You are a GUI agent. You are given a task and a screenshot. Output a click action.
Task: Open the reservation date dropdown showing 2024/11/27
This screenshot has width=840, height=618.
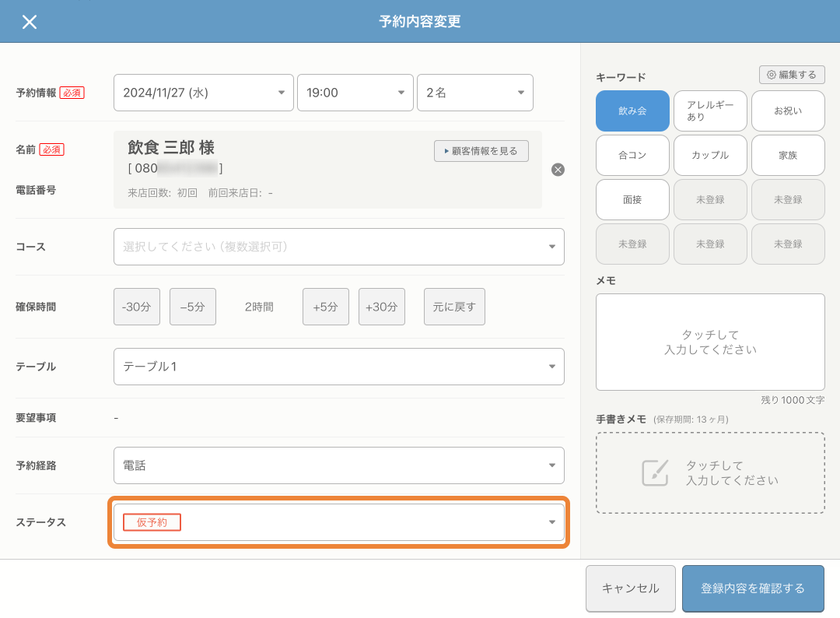pyautogui.click(x=203, y=92)
